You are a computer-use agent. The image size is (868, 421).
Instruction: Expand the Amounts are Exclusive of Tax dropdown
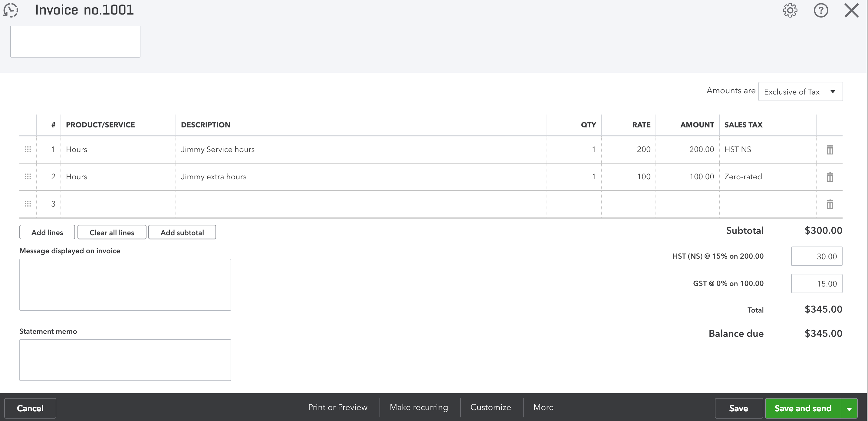click(800, 92)
